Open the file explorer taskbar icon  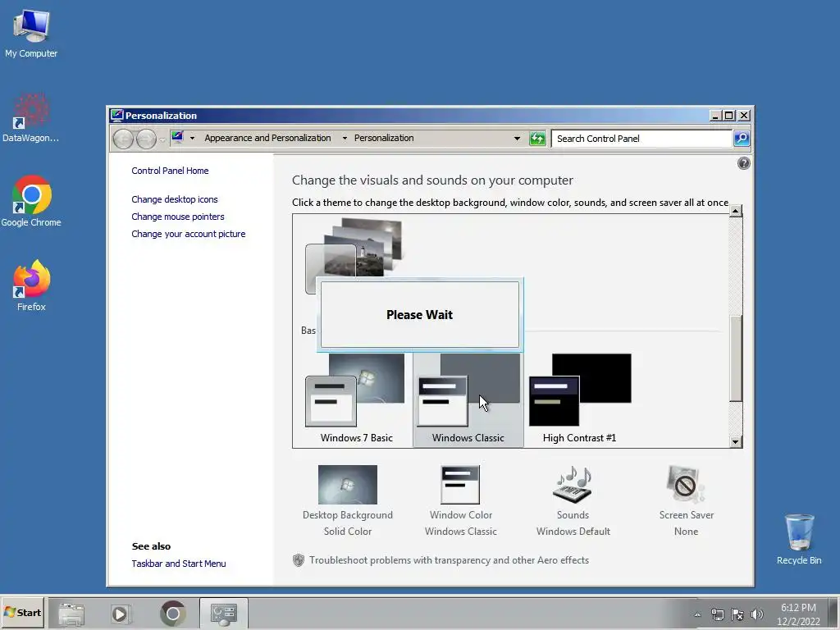[71, 614]
